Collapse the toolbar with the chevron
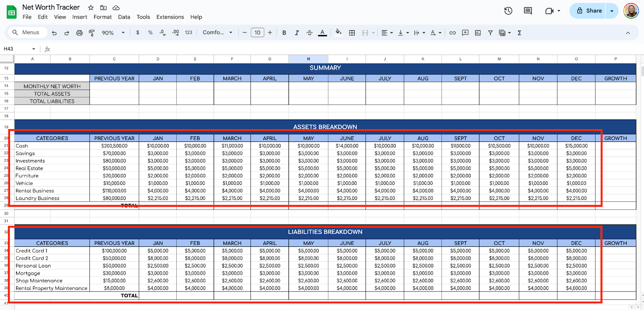This screenshot has height=310, width=644. (628, 33)
